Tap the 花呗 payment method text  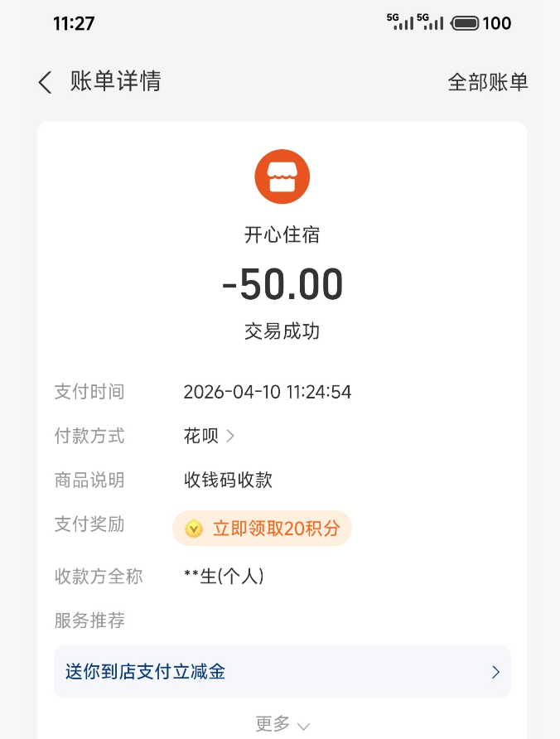click(x=200, y=436)
